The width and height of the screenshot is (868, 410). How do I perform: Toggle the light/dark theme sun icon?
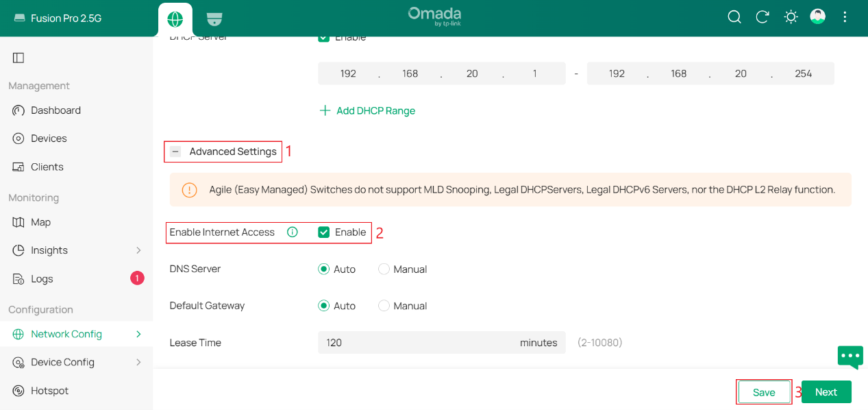791,17
